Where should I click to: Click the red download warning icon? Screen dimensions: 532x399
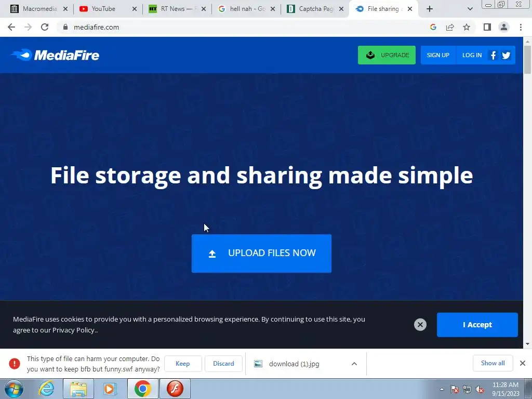point(14,363)
